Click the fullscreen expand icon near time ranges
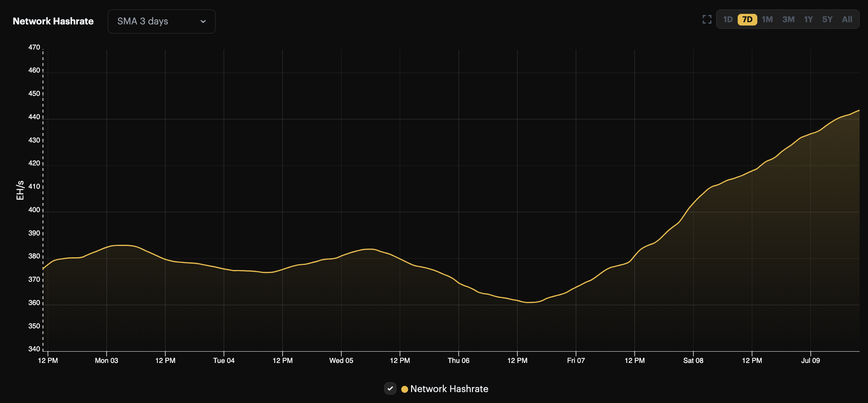This screenshot has height=403, width=868. [x=707, y=19]
